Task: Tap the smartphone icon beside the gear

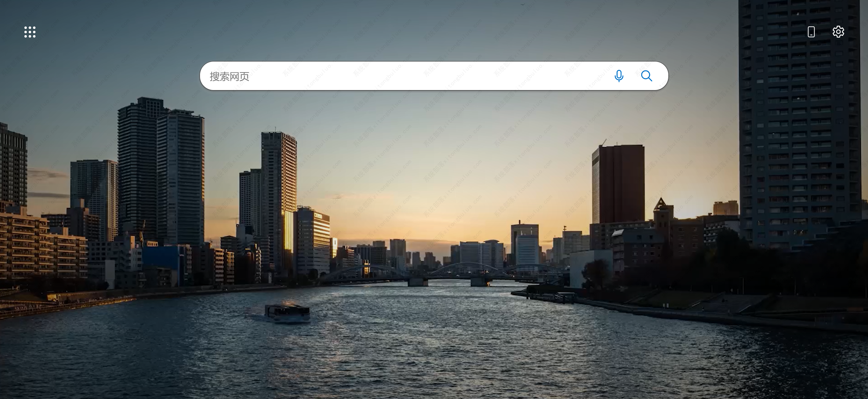Action: coord(811,32)
